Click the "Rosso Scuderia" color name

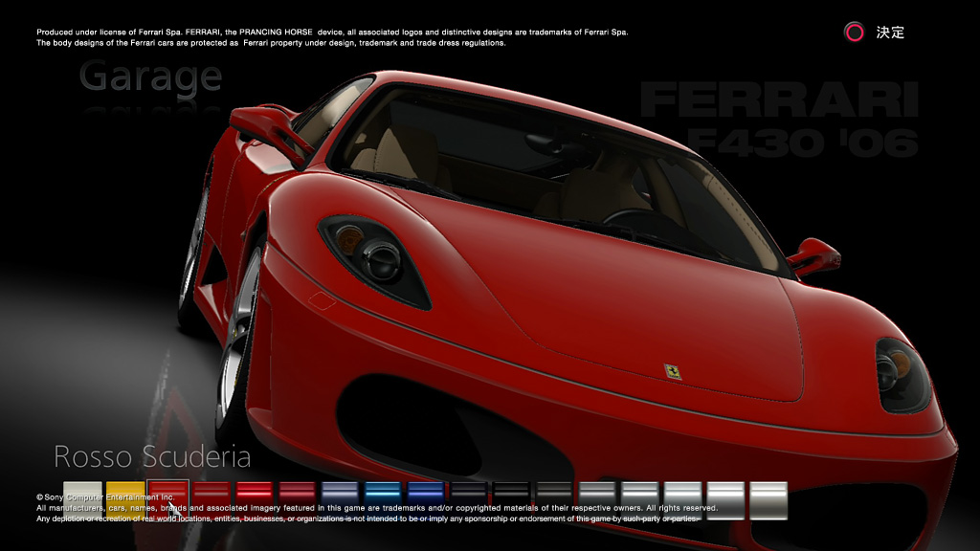tap(152, 456)
